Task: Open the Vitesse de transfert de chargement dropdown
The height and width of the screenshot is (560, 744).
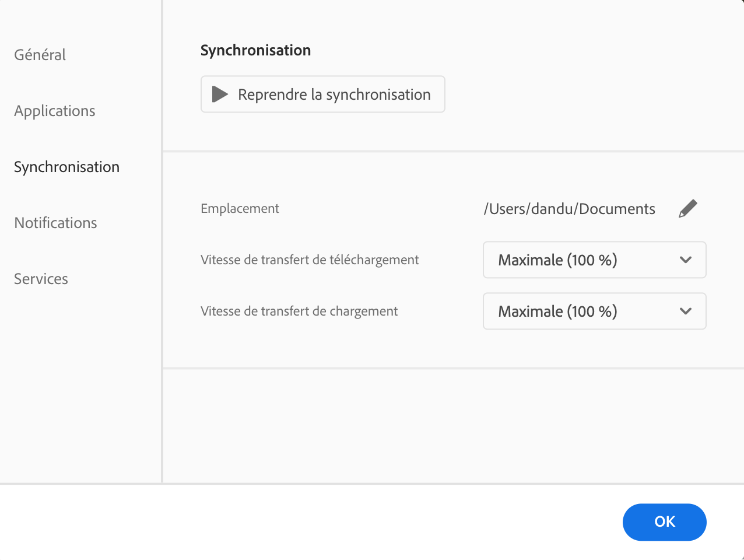Action: 595,311
